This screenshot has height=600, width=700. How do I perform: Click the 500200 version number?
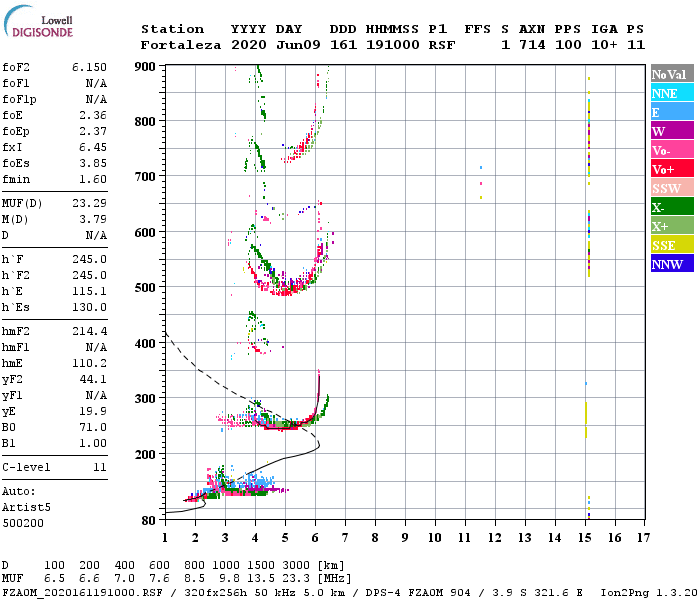[23, 523]
